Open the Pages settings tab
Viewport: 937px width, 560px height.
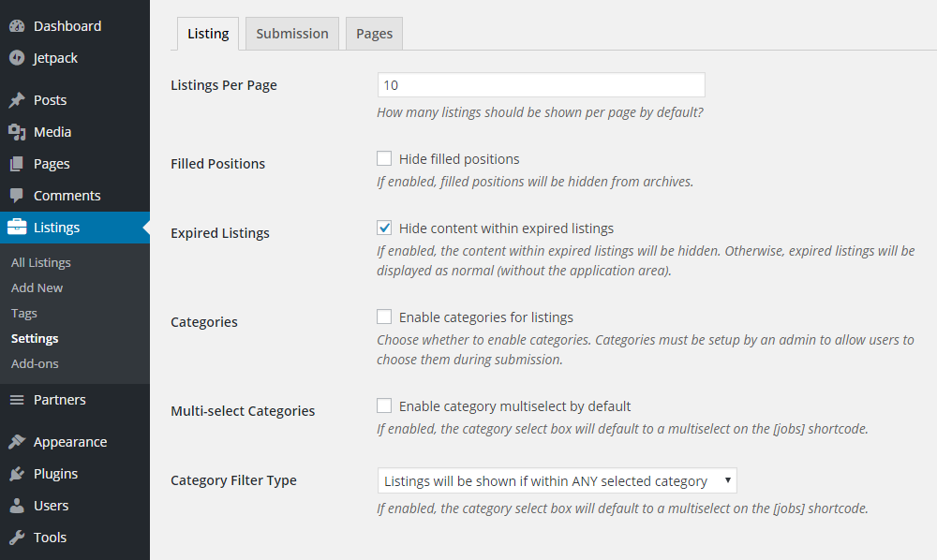[x=373, y=33]
